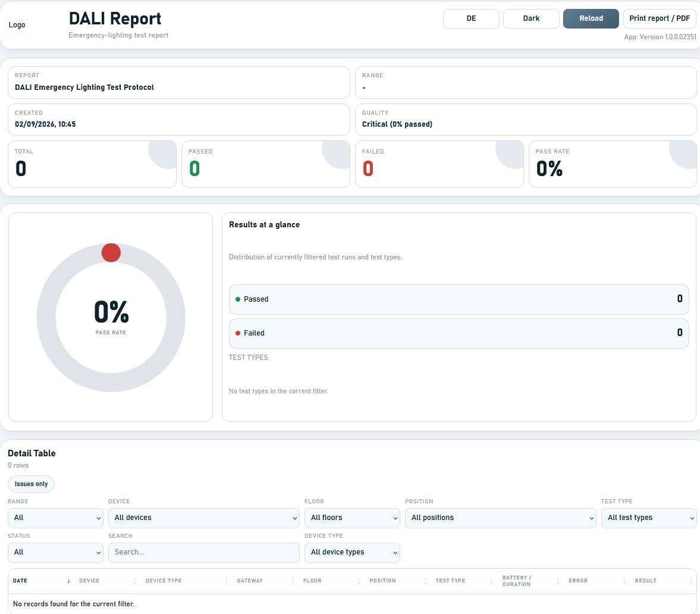Sort by Gateway column header

click(x=265, y=581)
